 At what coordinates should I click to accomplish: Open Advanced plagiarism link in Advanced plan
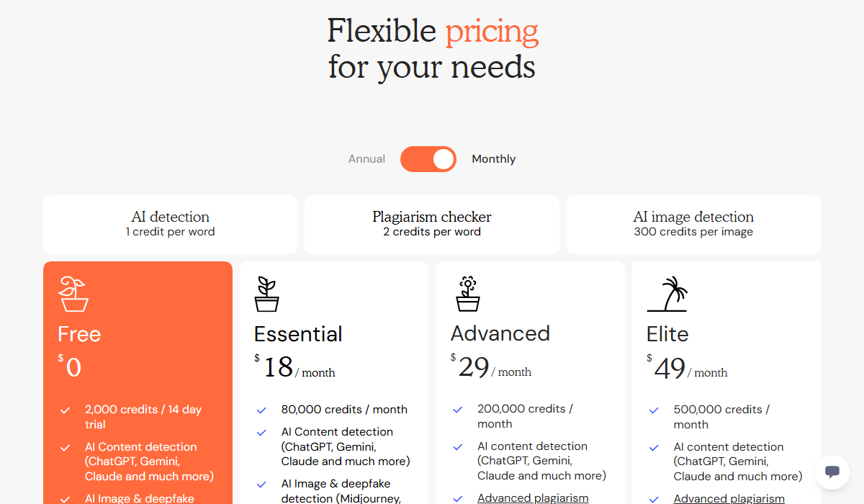click(x=533, y=498)
